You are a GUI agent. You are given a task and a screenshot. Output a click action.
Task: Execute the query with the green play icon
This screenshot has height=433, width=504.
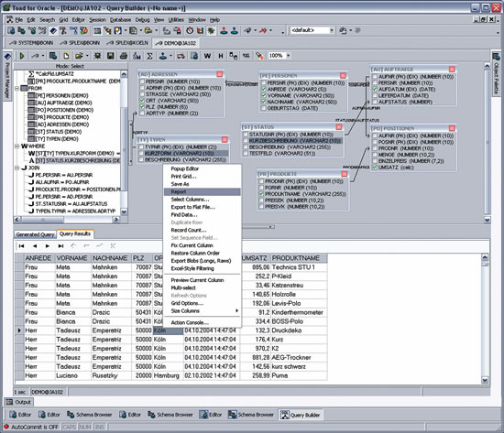[x=22, y=56]
